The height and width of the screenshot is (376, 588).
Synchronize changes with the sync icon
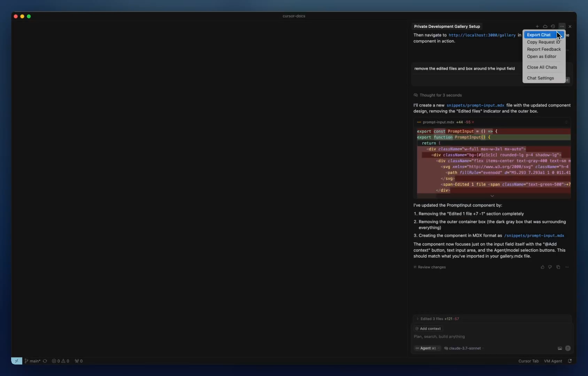pyautogui.click(x=45, y=361)
